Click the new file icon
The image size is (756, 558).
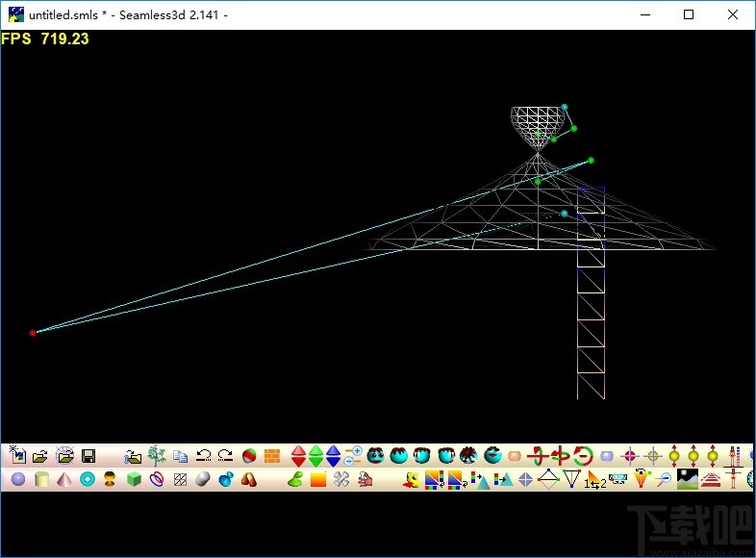point(17,455)
